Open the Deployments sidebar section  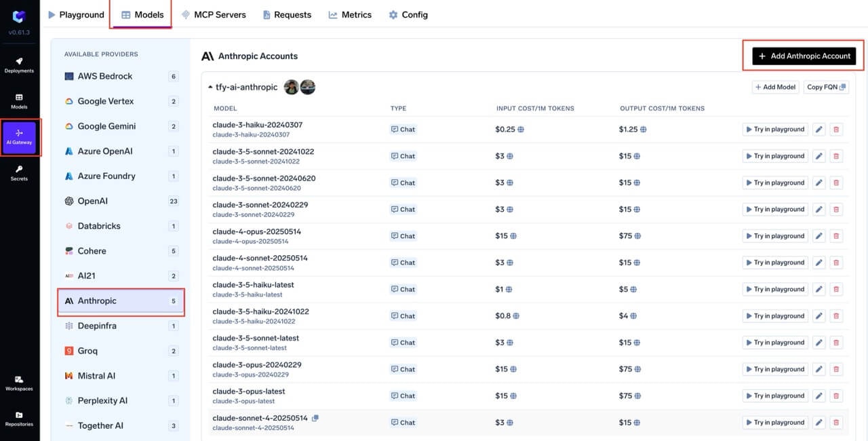[x=19, y=65]
